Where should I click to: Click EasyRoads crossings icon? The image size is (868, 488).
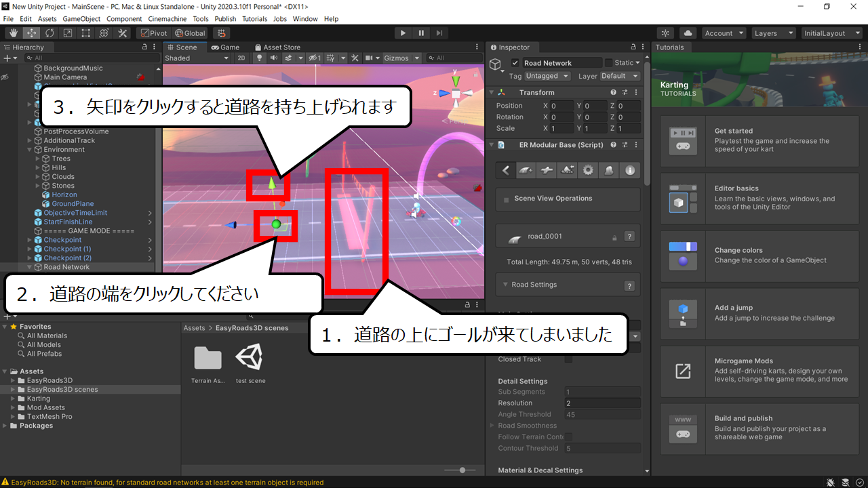pyautogui.click(x=547, y=170)
